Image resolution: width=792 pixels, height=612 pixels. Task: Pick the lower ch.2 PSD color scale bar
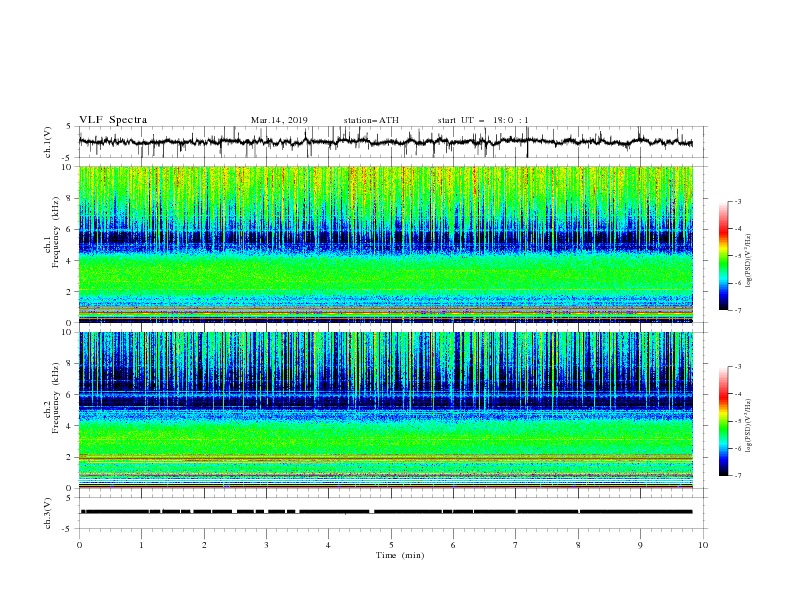click(x=724, y=421)
